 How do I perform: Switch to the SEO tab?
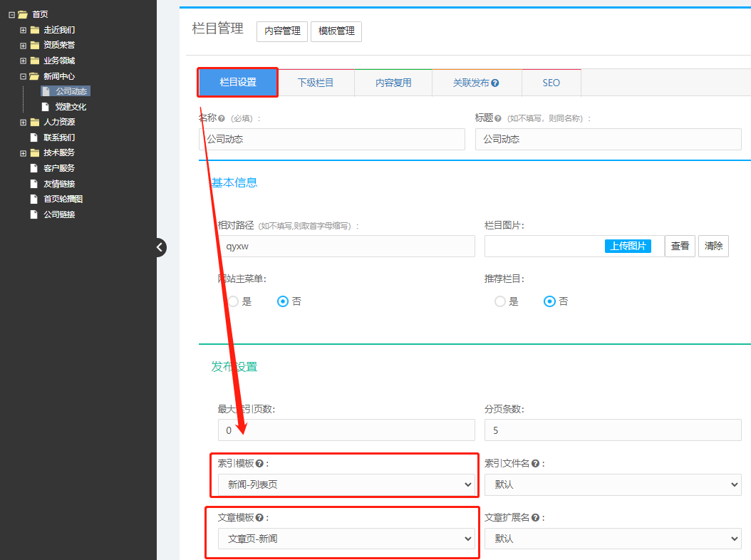(551, 83)
